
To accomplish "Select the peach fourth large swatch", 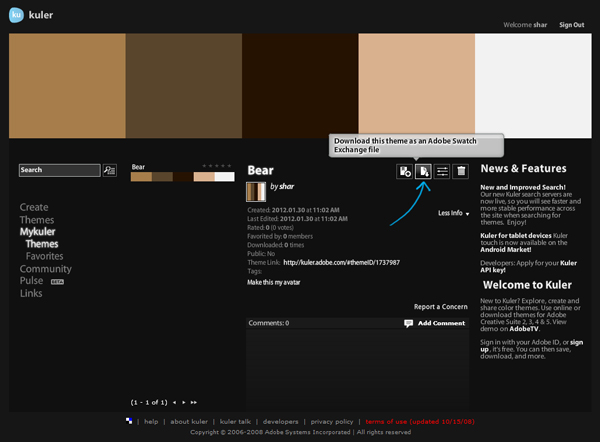I will click(x=417, y=86).
